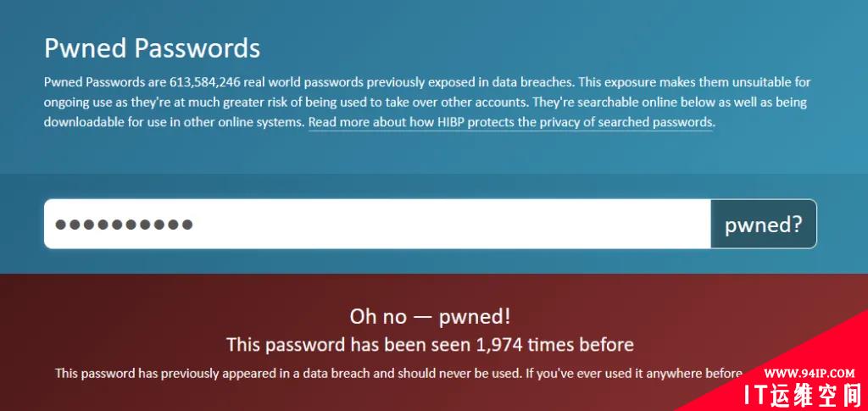Click the phrase "real world passwords"
Viewport: 868px width, 411px height.
click(x=303, y=82)
